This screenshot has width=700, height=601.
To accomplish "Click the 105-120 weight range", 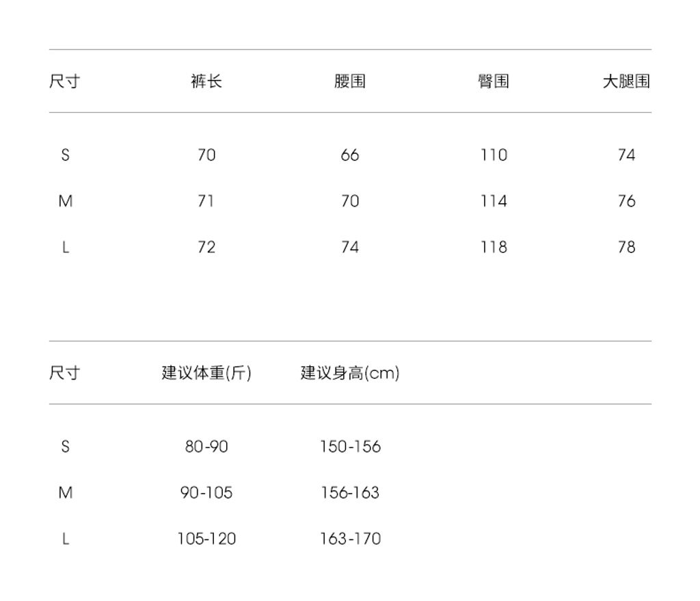I will click(206, 539).
